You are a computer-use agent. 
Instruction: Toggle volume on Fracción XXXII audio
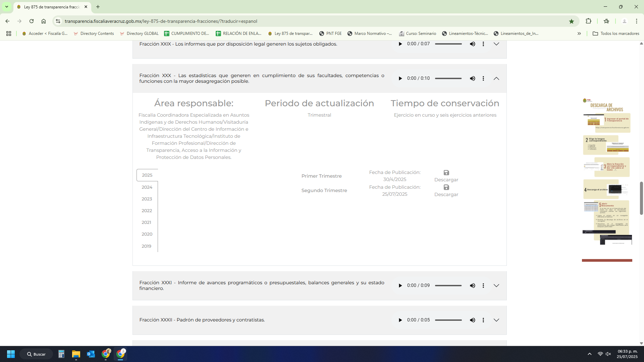tap(472, 320)
